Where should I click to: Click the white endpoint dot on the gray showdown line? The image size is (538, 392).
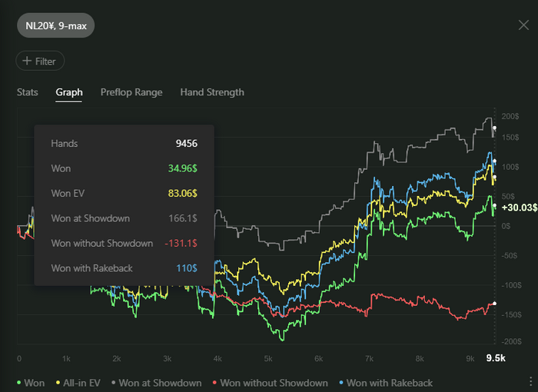click(495, 128)
